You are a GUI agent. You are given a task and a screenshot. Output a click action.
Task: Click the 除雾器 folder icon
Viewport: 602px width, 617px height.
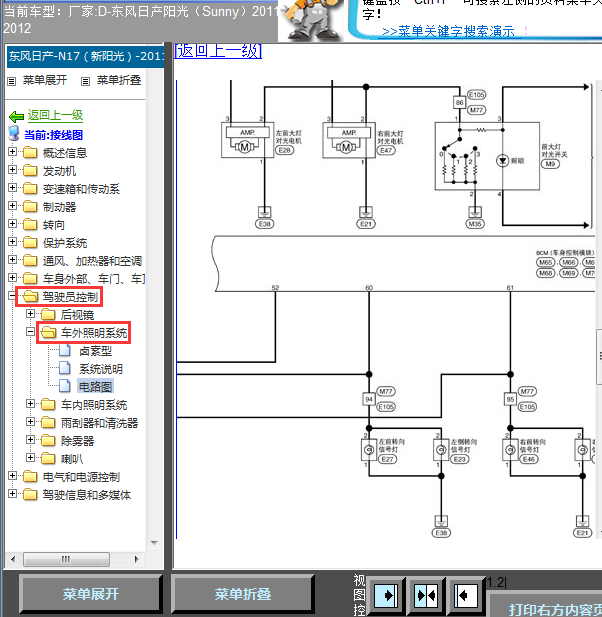click(48, 441)
